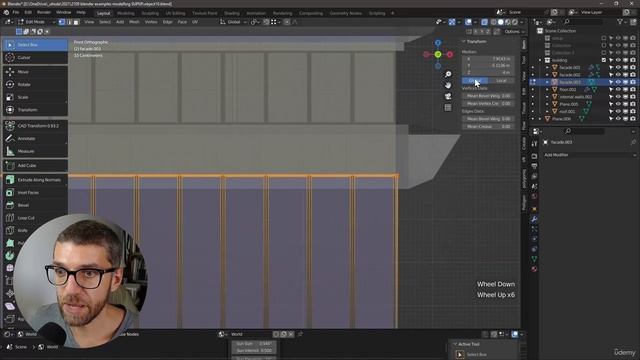The image size is (640, 360).
Task: Toggle X-ray display in viewport header
Action: click(484, 22)
